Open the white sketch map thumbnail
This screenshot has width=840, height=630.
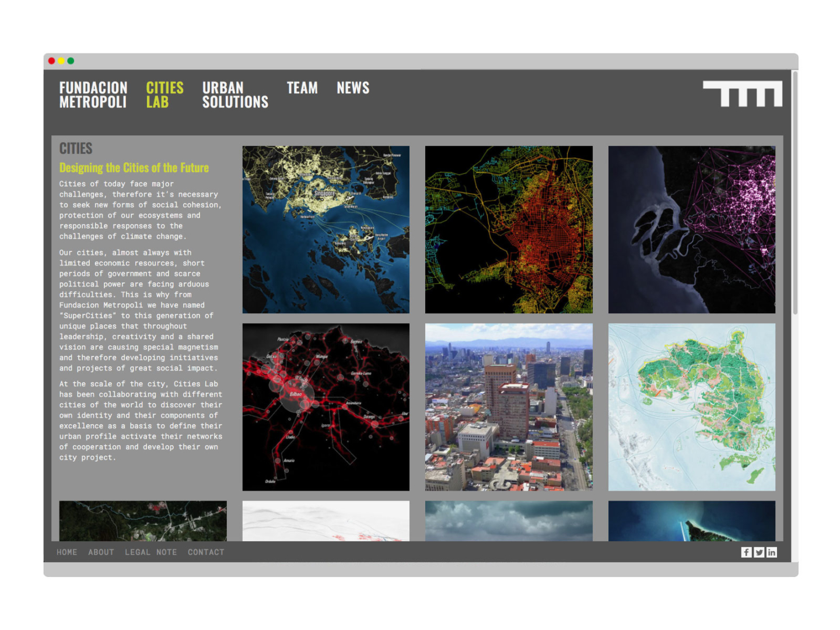(326, 521)
